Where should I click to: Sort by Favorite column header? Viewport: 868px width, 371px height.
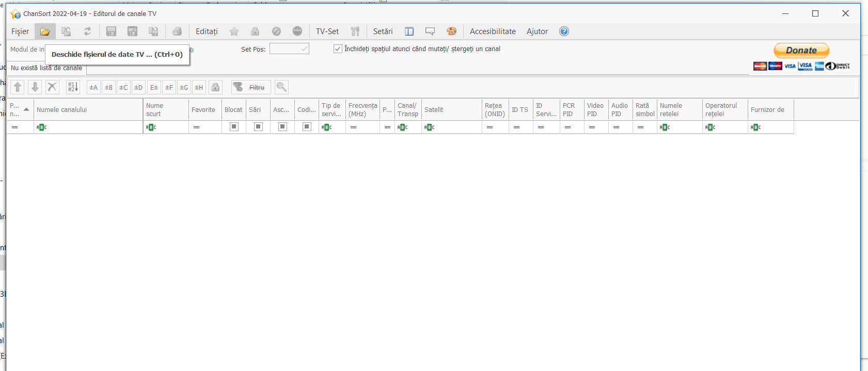click(205, 109)
